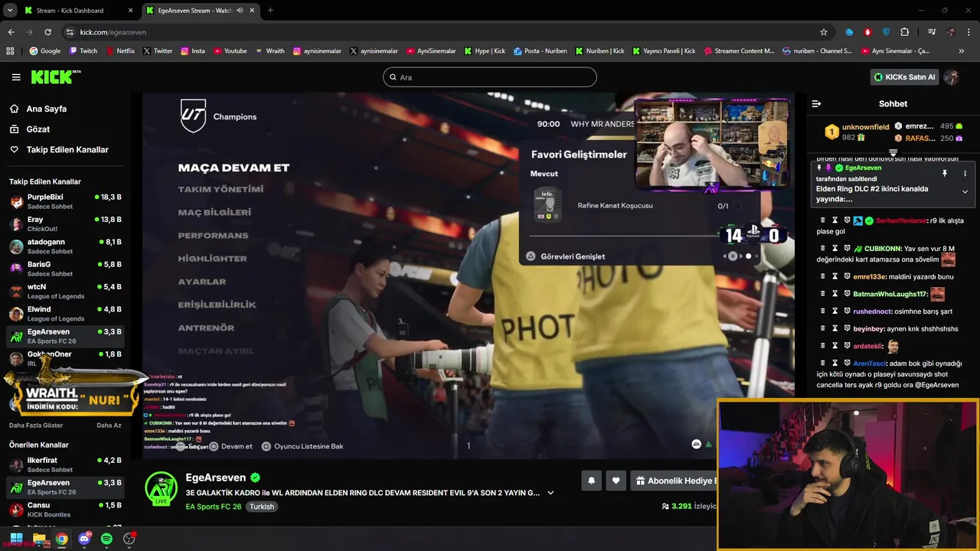Open ilkerfirat recommended channel
This screenshot has width=980, height=551.
click(65, 465)
